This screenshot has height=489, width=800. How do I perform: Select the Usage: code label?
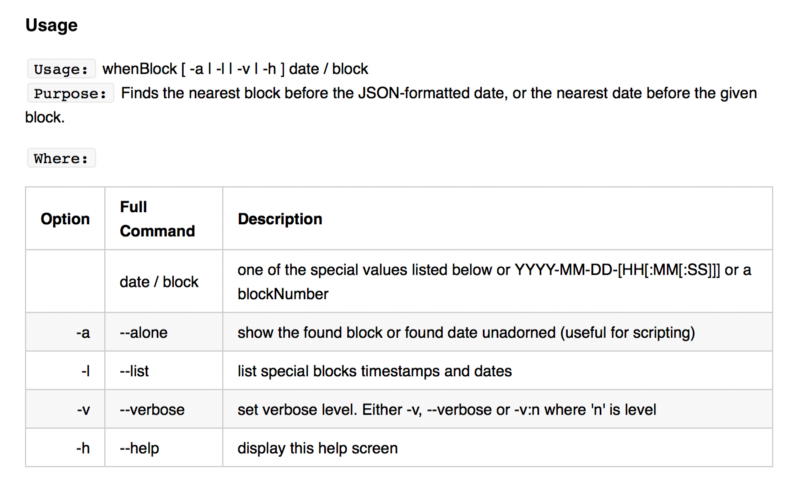[61, 69]
